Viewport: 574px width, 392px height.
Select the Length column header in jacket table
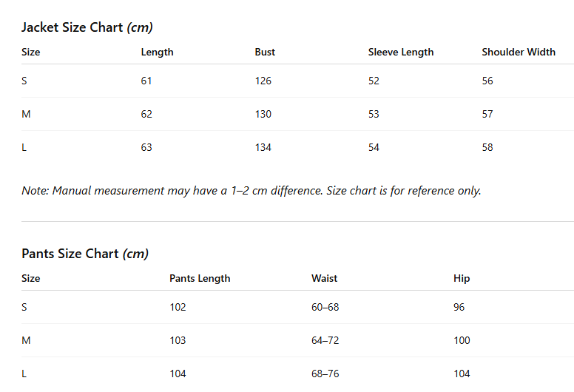(157, 53)
